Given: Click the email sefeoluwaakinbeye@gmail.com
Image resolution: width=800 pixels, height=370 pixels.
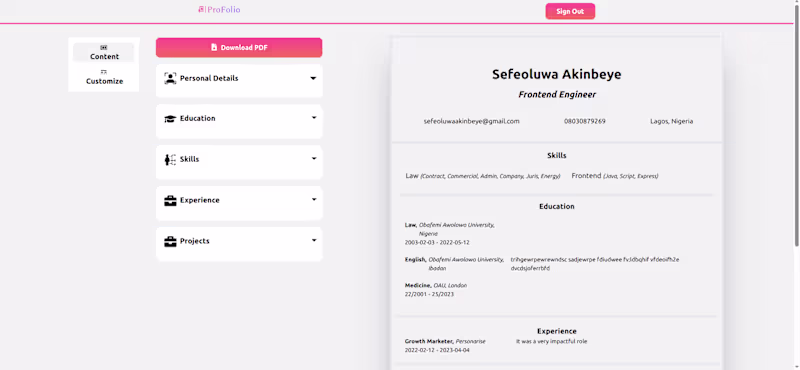Looking at the screenshot, I should [x=471, y=121].
